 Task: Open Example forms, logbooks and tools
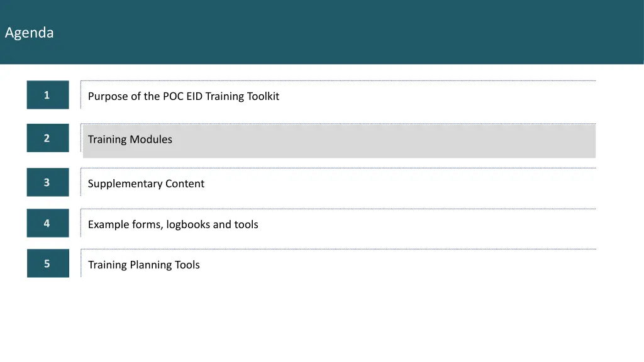pos(173,224)
